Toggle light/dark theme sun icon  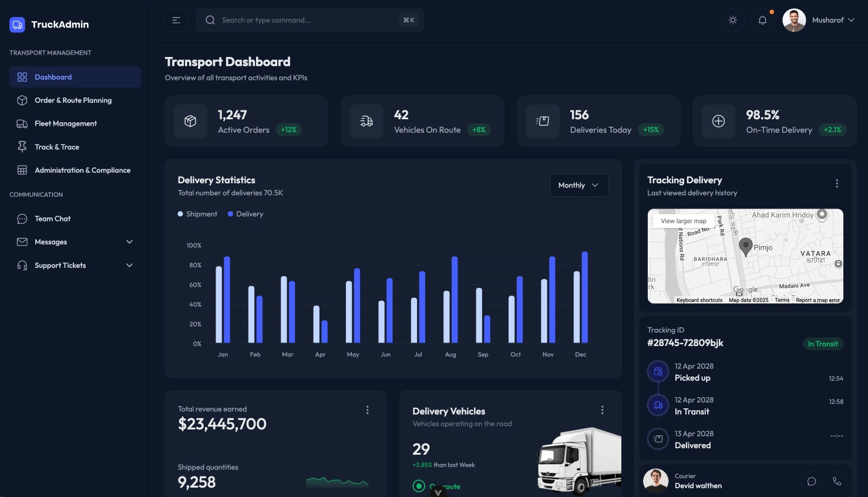pos(733,20)
